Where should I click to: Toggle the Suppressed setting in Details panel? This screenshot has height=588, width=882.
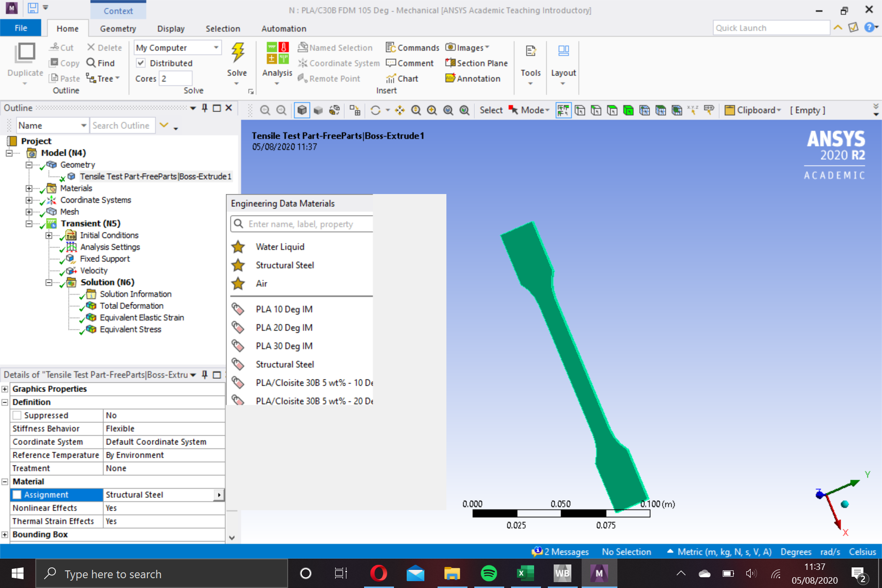click(x=18, y=415)
